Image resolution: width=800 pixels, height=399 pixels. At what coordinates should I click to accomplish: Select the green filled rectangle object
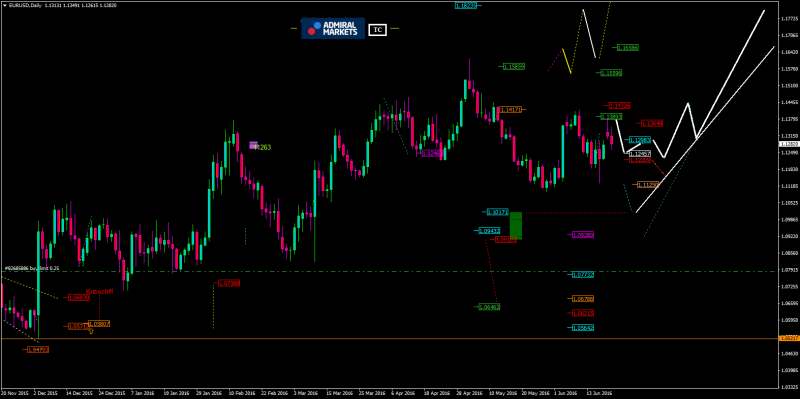pos(516,225)
